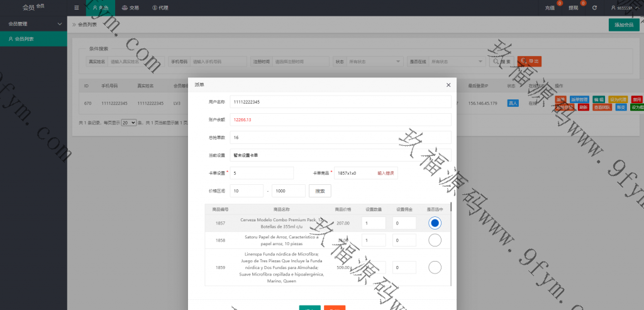
Task: Click the refresh icon in top bar
Action: (x=594, y=8)
